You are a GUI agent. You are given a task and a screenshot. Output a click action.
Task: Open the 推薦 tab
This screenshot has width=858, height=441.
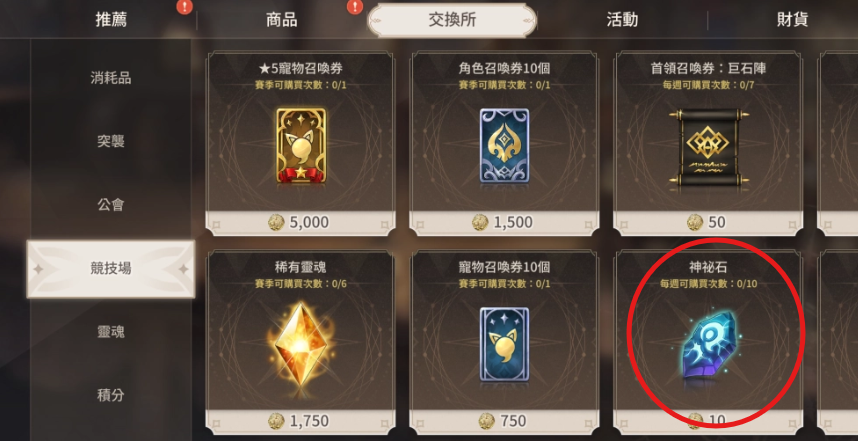111,20
